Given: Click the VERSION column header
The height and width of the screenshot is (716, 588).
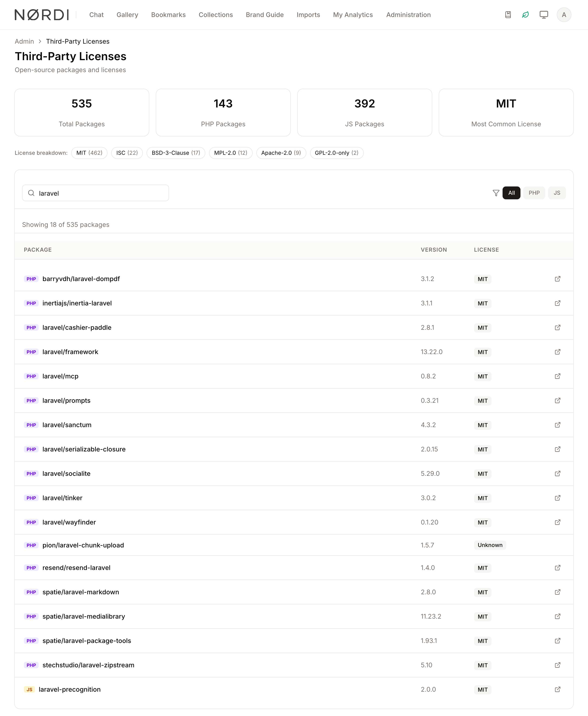Looking at the screenshot, I should click(434, 250).
